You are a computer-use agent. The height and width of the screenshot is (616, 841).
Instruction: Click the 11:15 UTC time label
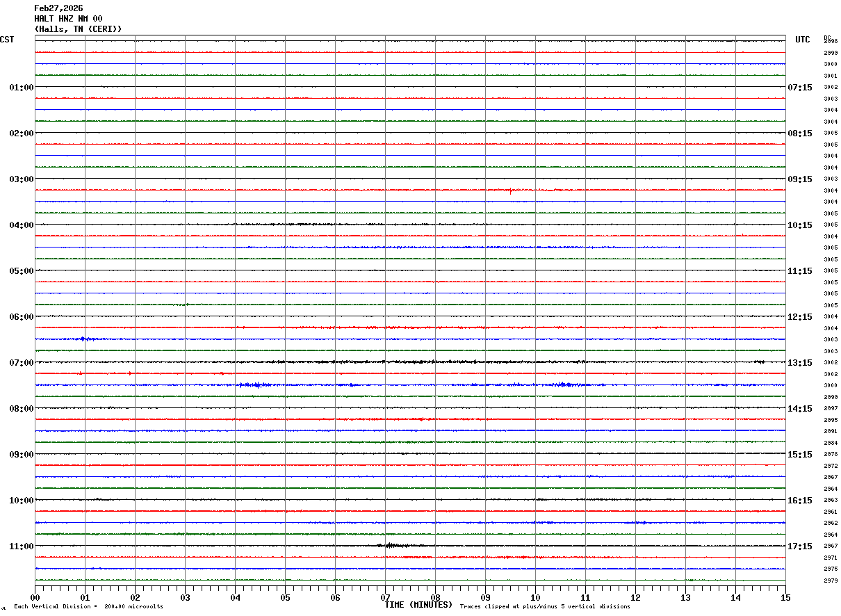[x=800, y=271]
